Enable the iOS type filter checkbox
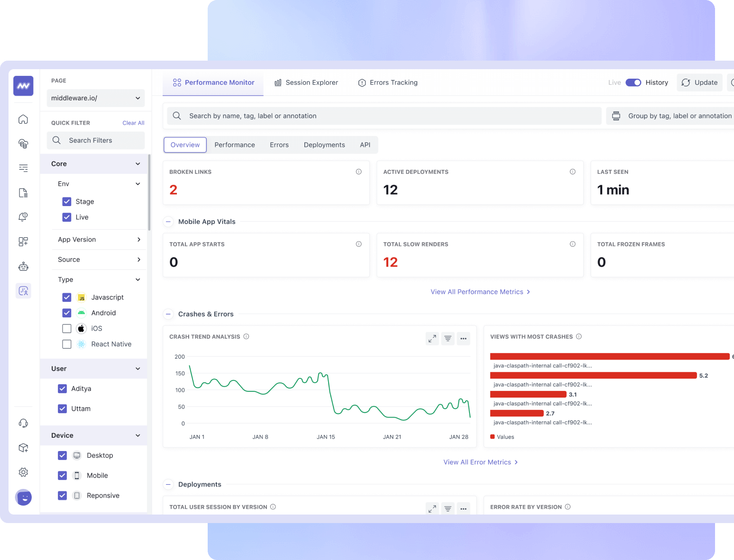Screen dimensions: 734x560 point(66,328)
